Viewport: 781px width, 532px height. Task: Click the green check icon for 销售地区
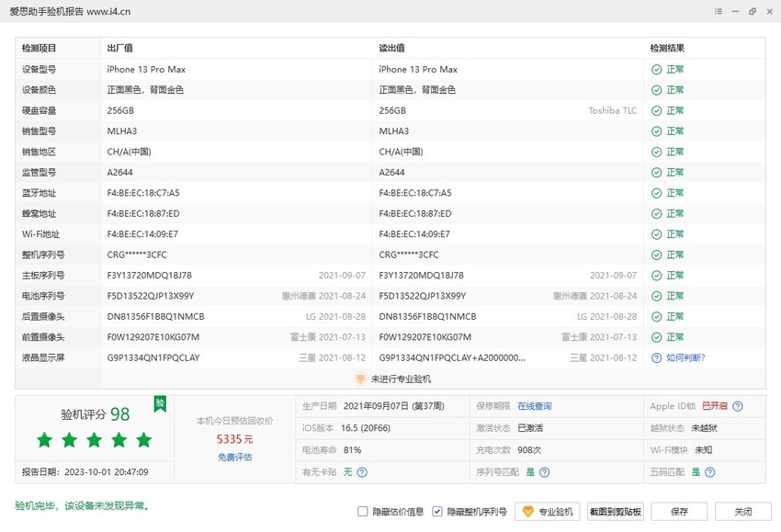(x=656, y=152)
